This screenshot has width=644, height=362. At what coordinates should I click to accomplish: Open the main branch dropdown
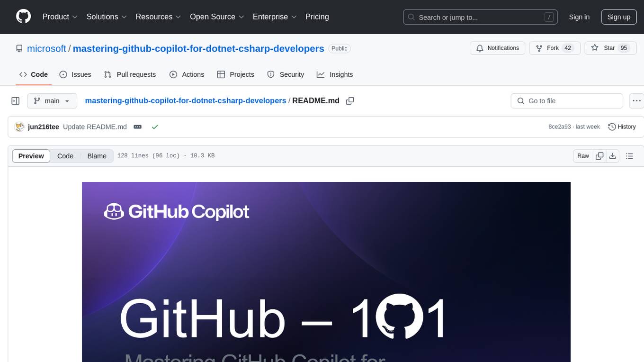[x=52, y=101]
